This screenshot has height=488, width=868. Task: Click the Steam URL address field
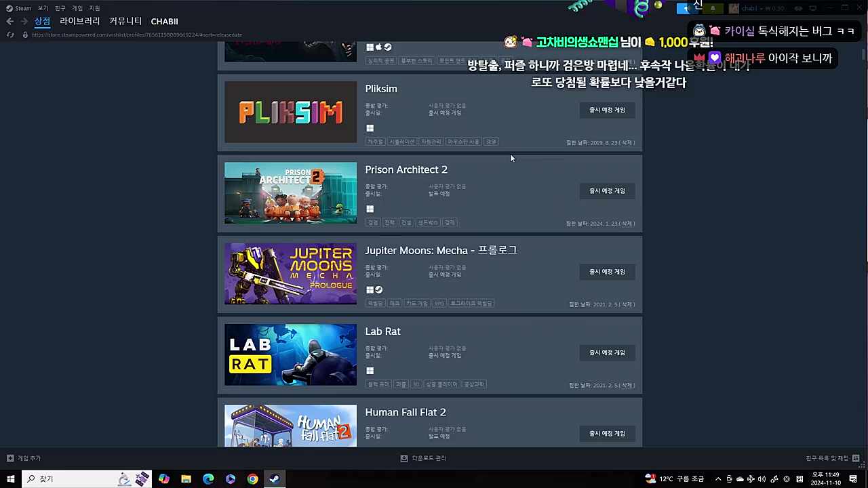click(x=136, y=35)
